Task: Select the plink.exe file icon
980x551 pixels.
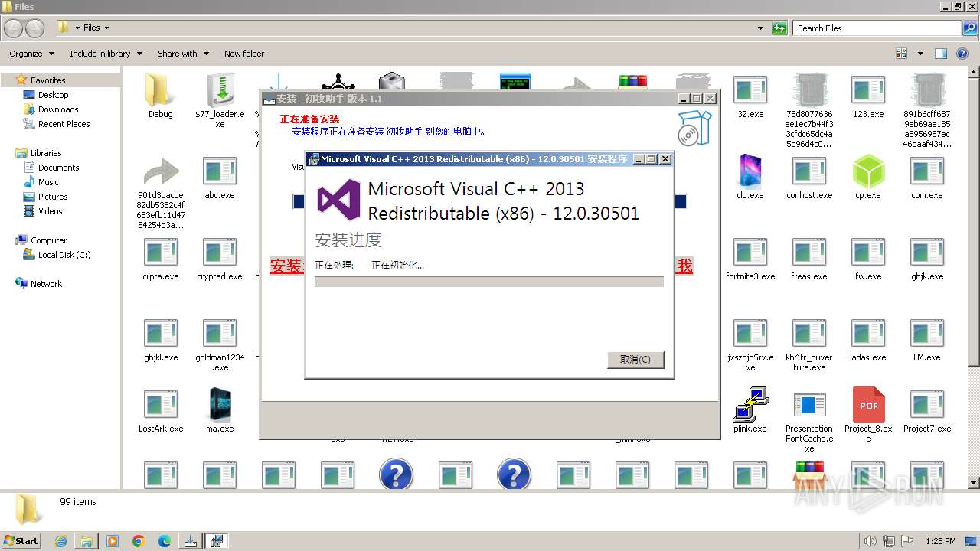Action: click(x=750, y=405)
